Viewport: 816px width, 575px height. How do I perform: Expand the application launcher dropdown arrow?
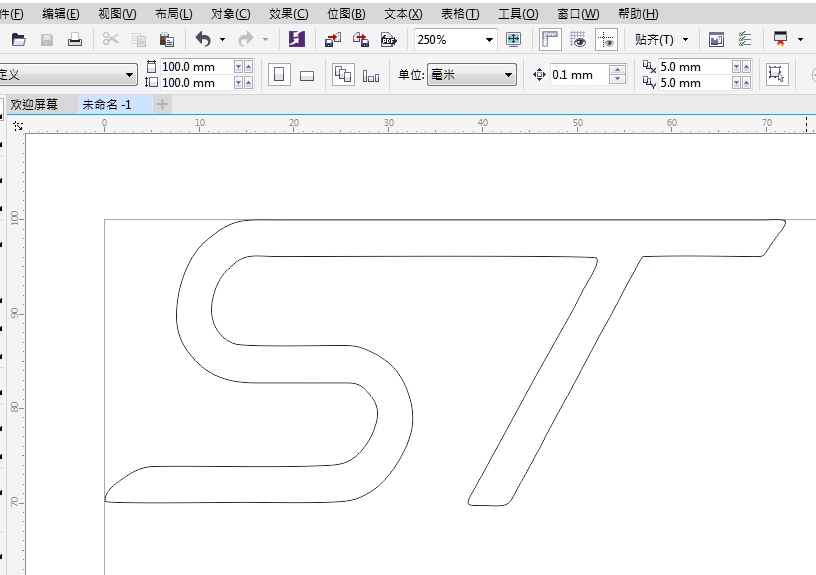[800, 40]
